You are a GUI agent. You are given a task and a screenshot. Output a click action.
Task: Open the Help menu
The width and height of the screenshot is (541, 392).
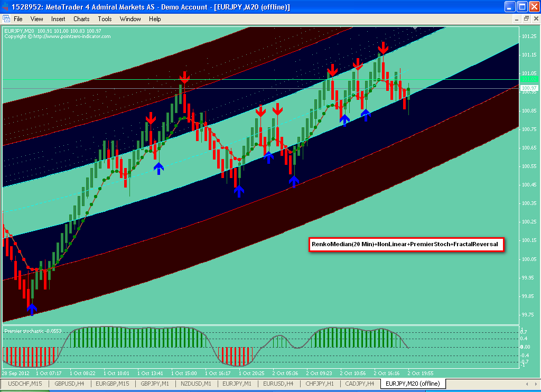[x=155, y=19]
